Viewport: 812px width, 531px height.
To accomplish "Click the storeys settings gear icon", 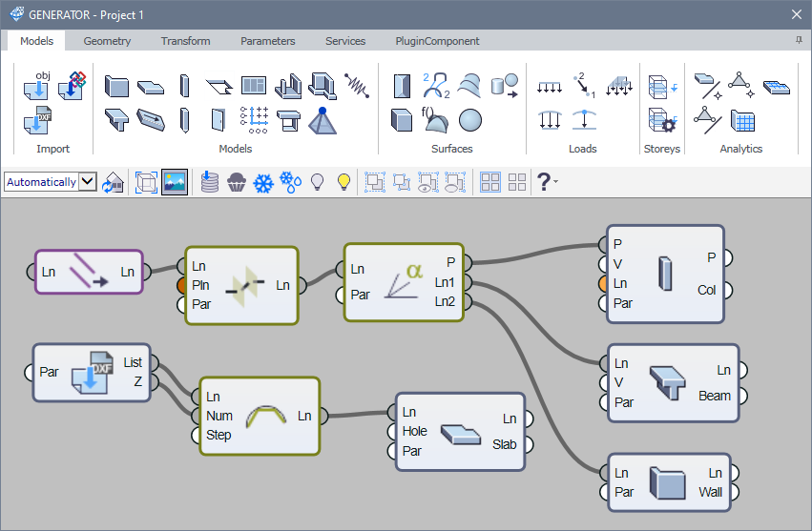I will [x=662, y=120].
